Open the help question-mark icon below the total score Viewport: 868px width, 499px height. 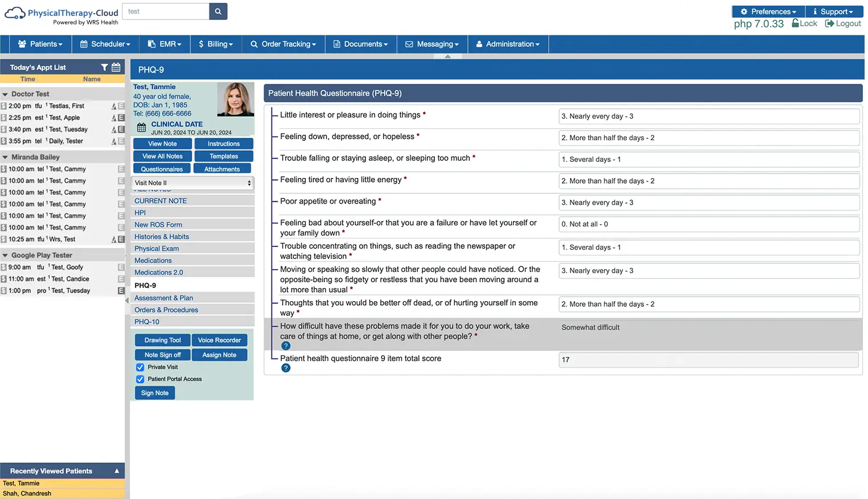(x=286, y=368)
